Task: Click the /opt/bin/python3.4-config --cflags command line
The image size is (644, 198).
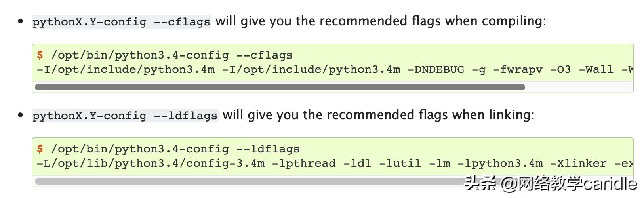Action: (172, 55)
